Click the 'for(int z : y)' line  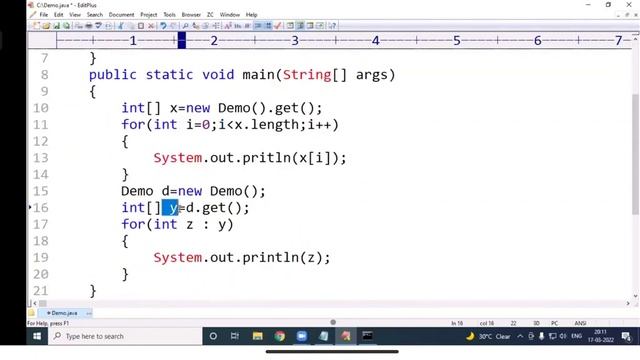pos(177,224)
